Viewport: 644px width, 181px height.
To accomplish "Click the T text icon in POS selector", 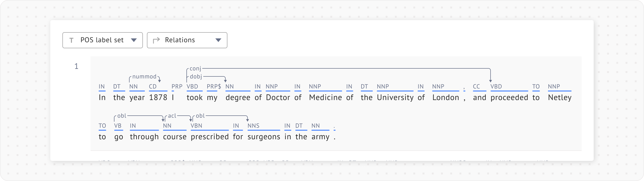I will coord(71,40).
